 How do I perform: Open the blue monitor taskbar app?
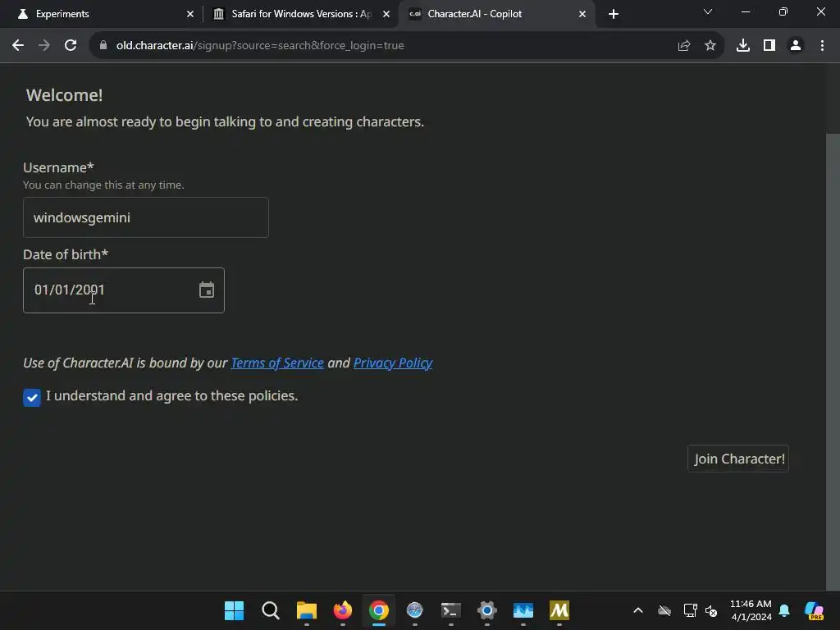pos(523,610)
